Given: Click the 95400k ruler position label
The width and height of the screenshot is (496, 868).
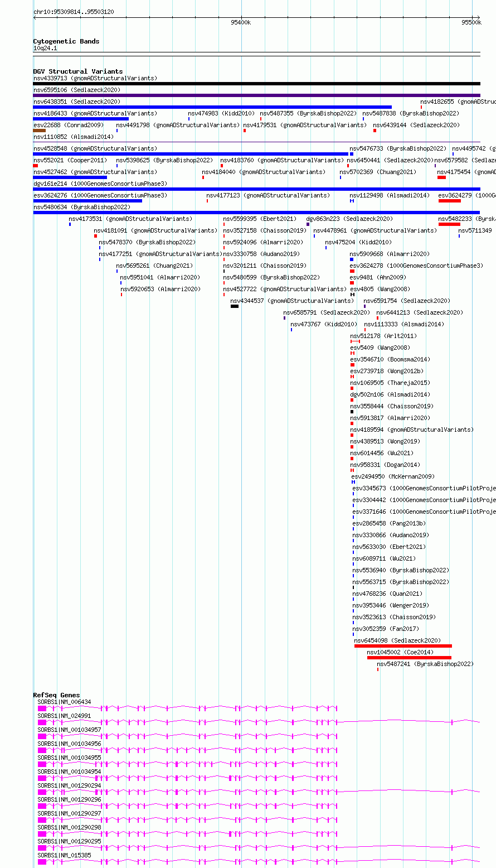Looking at the screenshot, I should 241,22.
